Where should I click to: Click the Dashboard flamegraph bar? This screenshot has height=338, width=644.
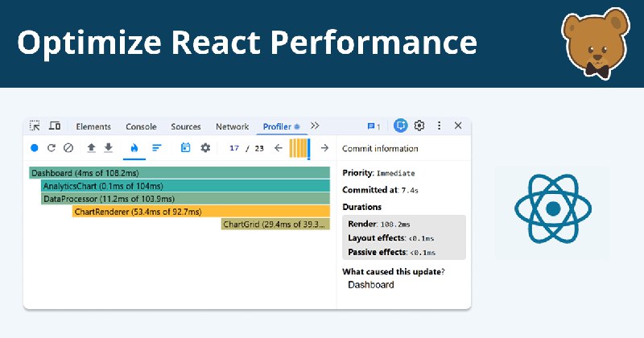(x=180, y=173)
